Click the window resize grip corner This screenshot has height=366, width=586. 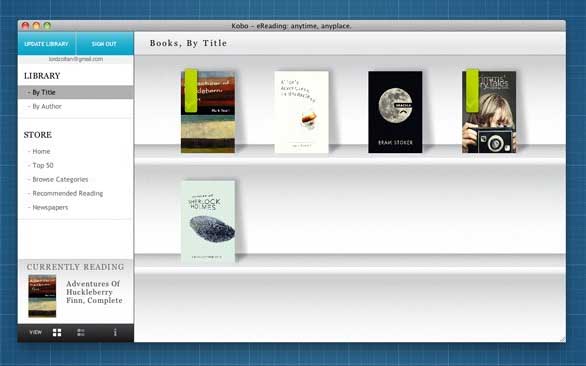point(562,339)
